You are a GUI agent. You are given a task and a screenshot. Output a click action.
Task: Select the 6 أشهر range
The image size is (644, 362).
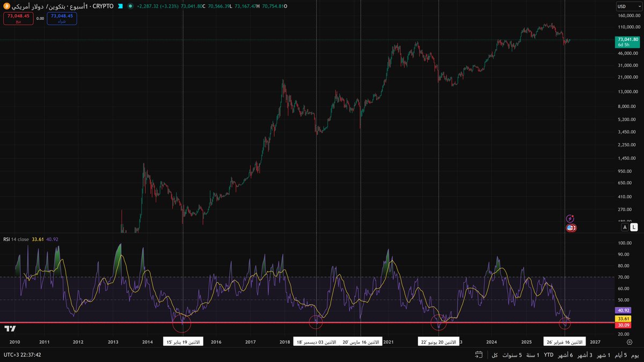[x=565, y=355]
